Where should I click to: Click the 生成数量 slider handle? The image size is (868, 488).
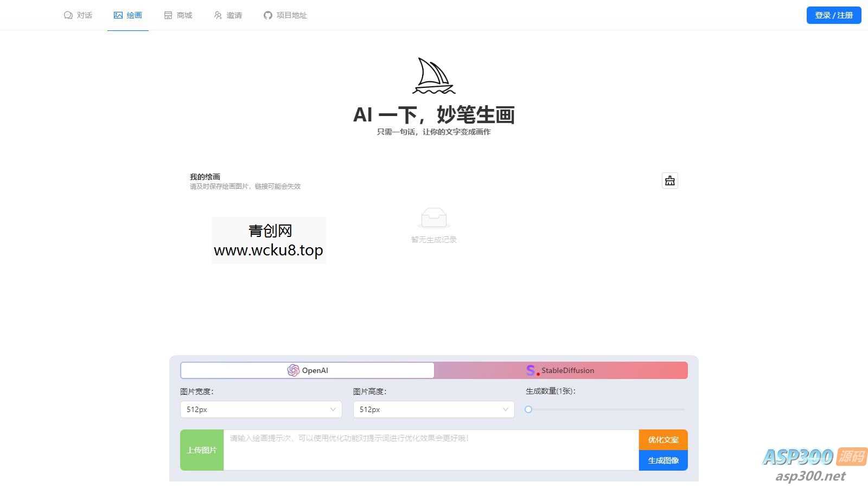pos(528,409)
